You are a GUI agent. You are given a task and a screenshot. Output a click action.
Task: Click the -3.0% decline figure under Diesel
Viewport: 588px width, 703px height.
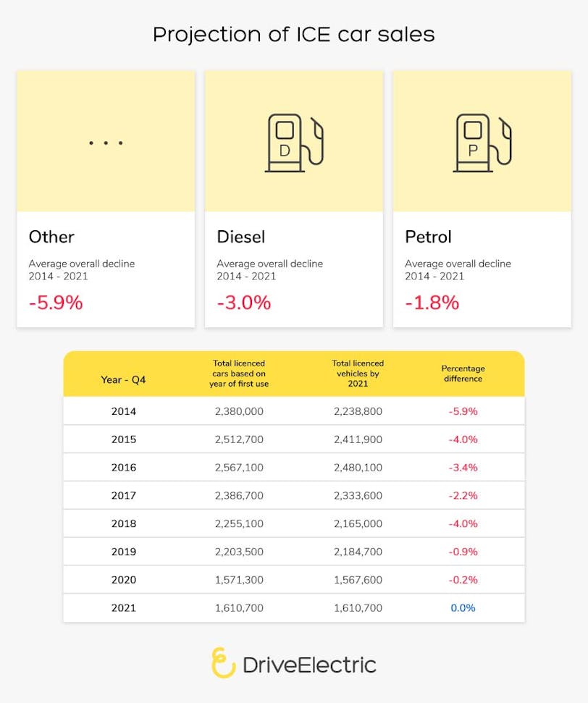244,303
